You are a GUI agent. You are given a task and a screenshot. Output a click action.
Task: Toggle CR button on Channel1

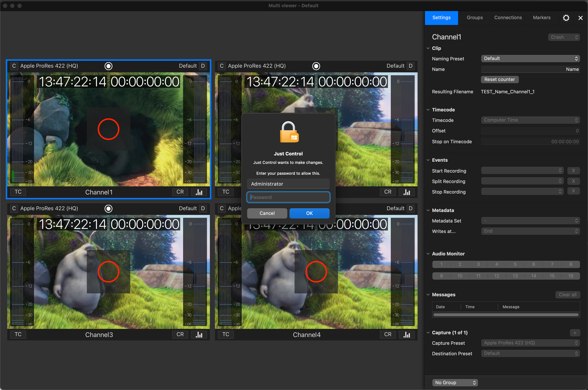click(180, 192)
